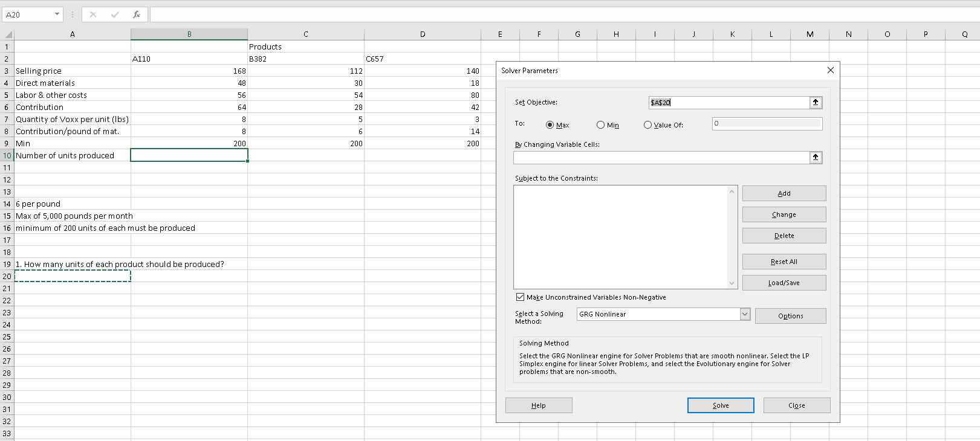Select row 10 header
Image resolution: width=980 pixels, height=441 pixels.
(x=7, y=155)
